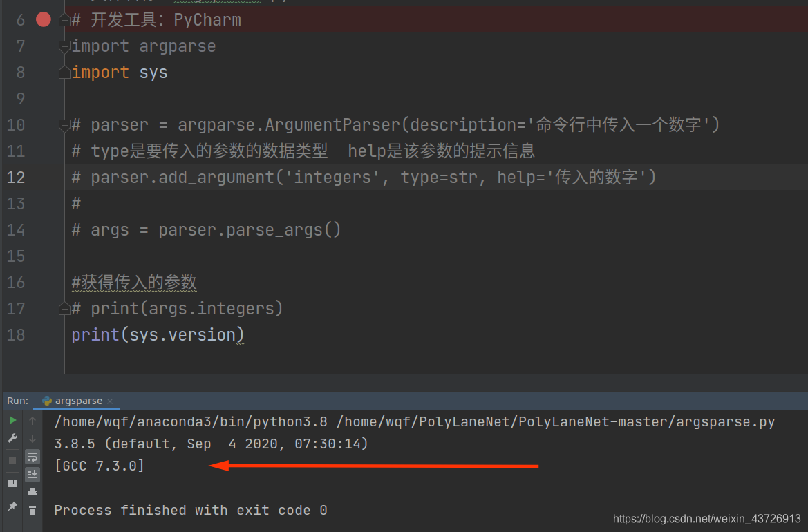Collapse the fold marker at line 7
Viewport: 808px width, 532px height.
click(x=64, y=46)
